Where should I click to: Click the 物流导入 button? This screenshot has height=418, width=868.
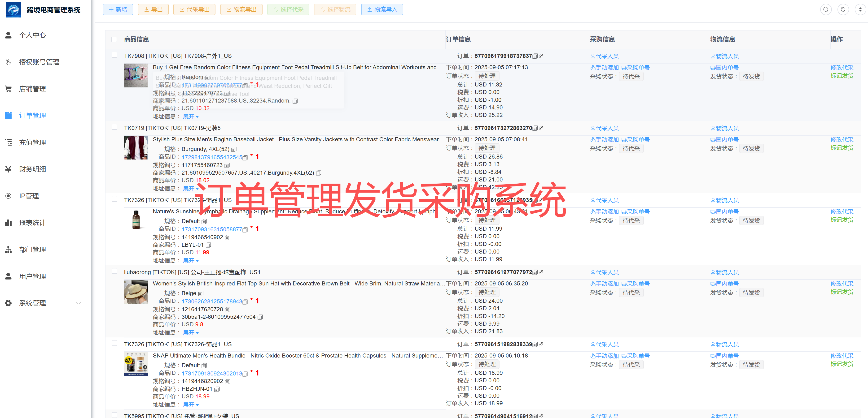[382, 9]
